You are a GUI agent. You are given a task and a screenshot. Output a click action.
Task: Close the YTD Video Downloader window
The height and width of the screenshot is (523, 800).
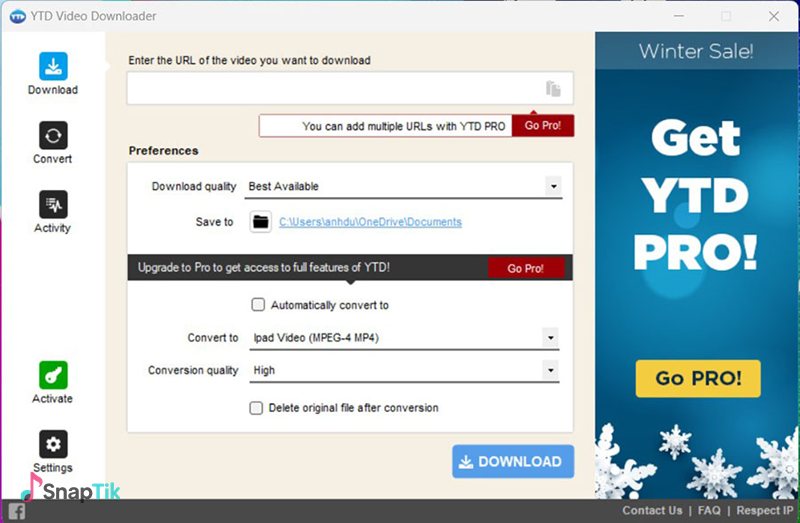[x=774, y=16]
